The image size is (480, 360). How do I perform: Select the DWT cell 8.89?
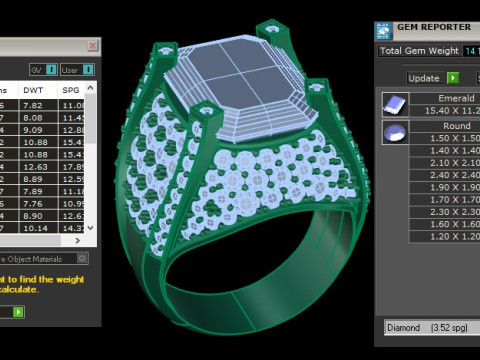38,179
